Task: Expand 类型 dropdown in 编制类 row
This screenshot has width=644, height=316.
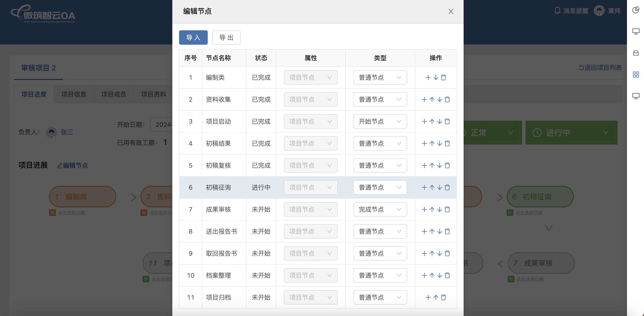Action: coord(380,78)
